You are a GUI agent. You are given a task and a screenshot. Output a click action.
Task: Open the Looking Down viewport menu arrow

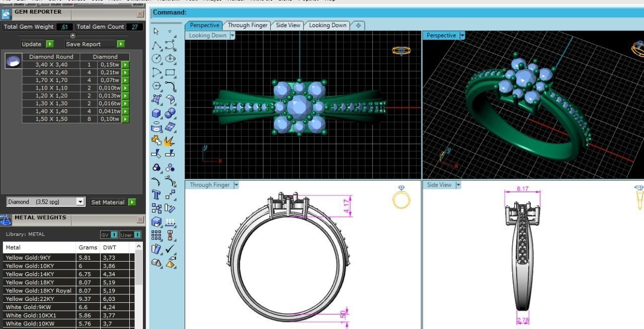[x=232, y=35]
